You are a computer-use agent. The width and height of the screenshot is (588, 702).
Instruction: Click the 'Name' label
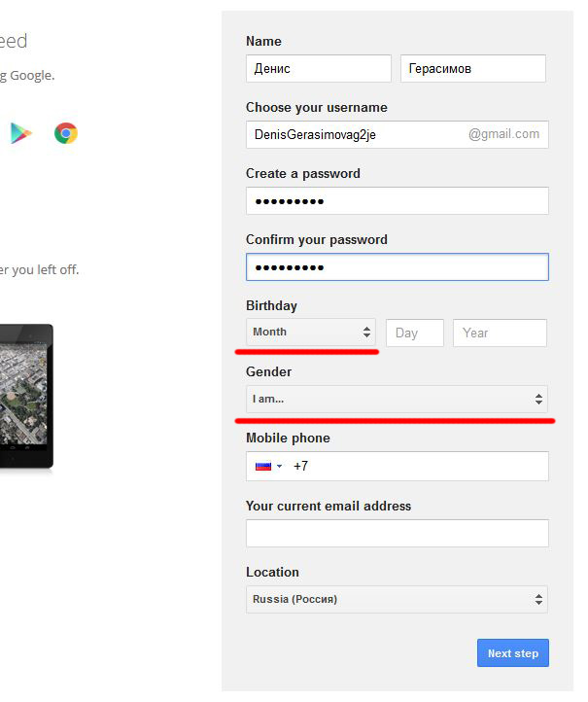[x=264, y=41]
